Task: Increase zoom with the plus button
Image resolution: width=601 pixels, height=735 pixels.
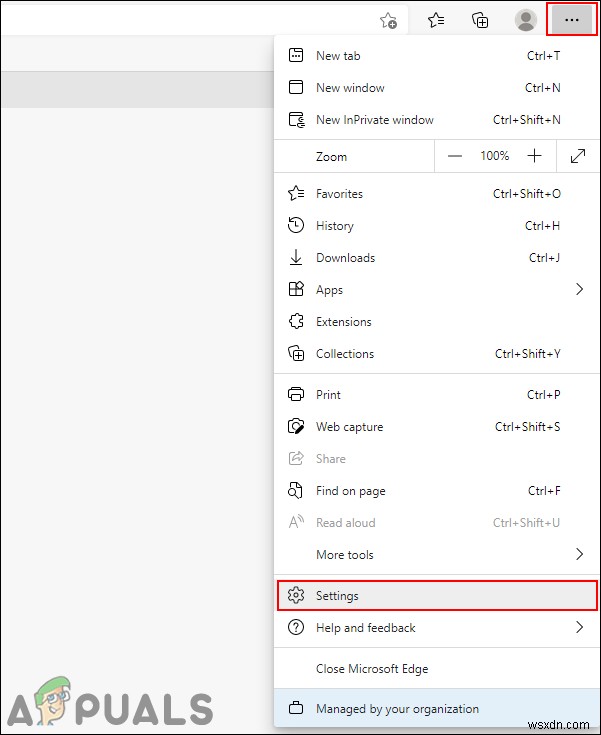Action: point(535,156)
